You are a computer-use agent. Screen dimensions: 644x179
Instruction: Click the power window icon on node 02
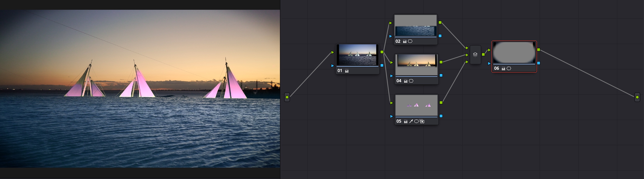[410, 41]
